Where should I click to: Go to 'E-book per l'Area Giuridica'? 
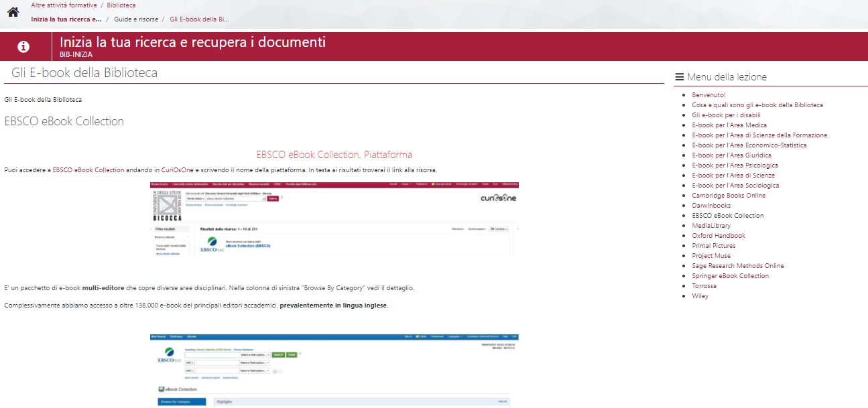(732, 155)
